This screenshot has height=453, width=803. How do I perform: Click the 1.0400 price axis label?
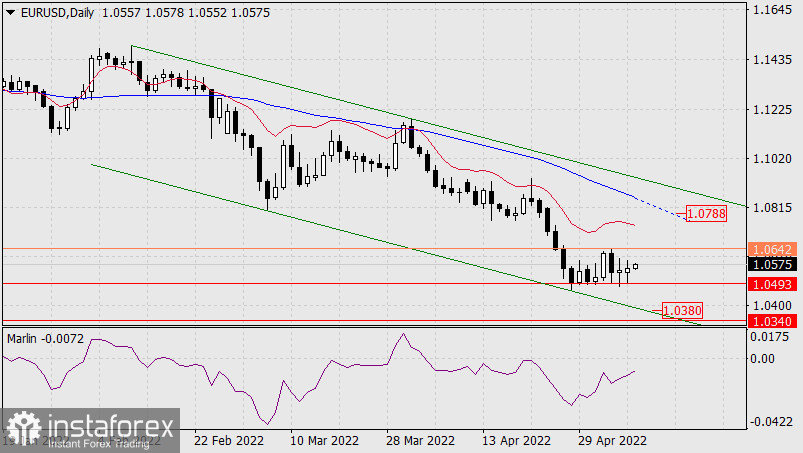(773, 306)
